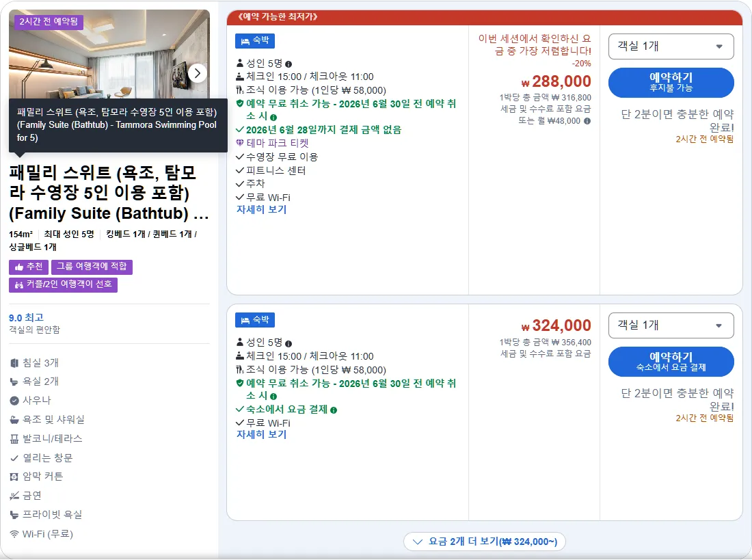Open the free cancellation info icon in the ₩288,000 rate
Screen dimensions: 752x560
click(x=273, y=117)
